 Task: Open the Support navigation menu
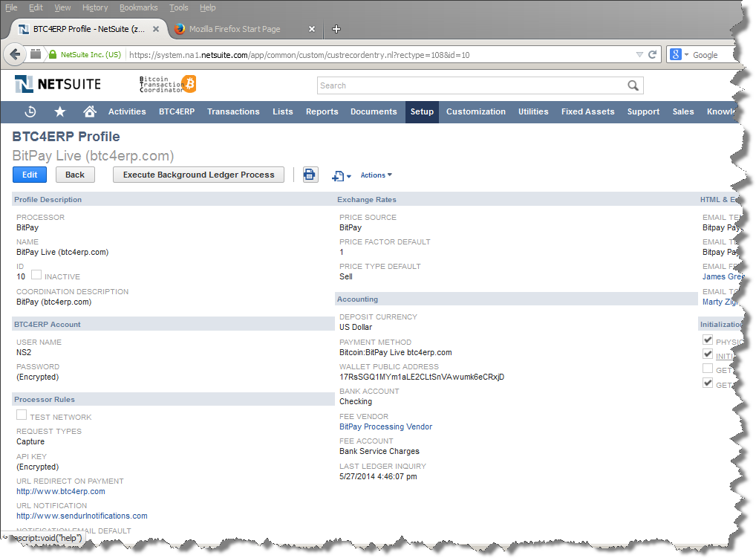pyautogui.click(x=643, y=112)
